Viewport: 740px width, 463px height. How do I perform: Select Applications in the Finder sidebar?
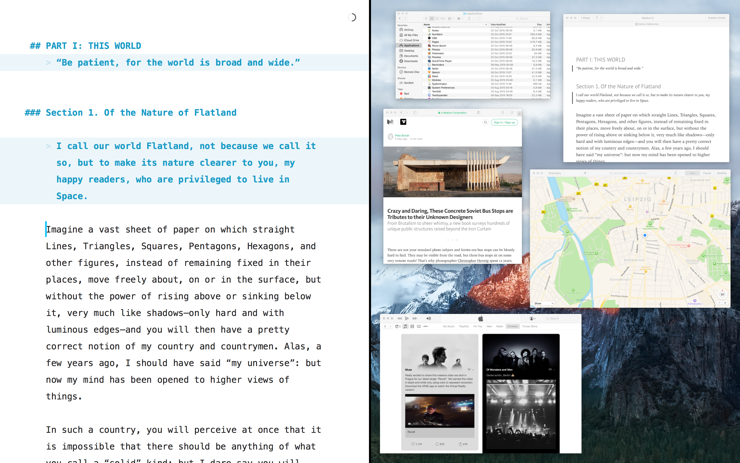click(x=409, y=45)
